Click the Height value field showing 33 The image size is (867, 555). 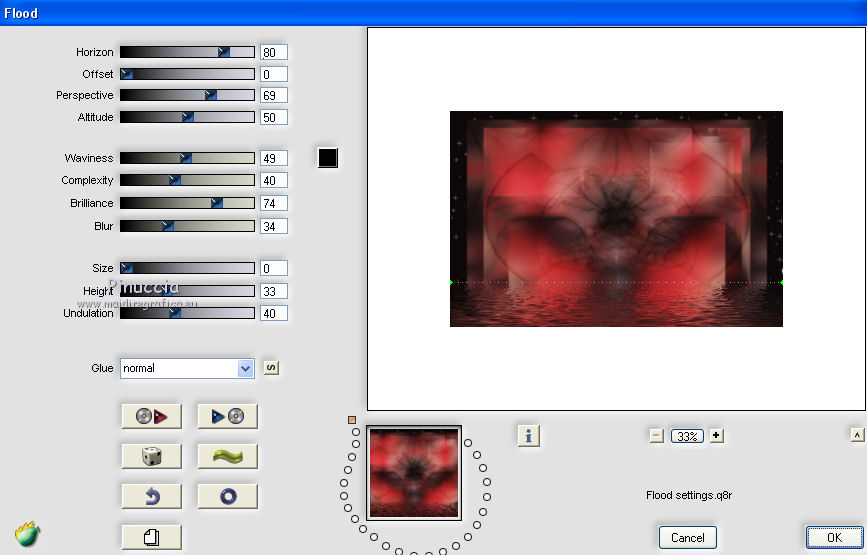(x=274, y=291)
